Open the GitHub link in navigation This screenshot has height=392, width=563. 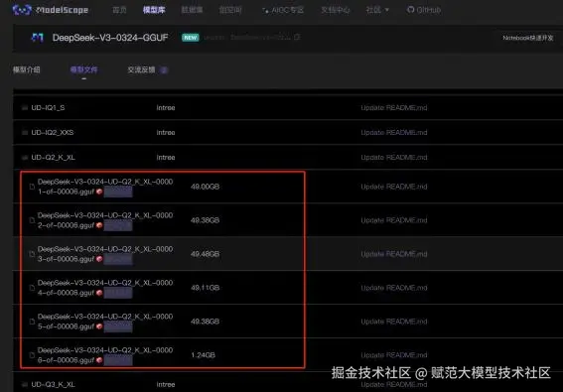click(x=424, y=10)
